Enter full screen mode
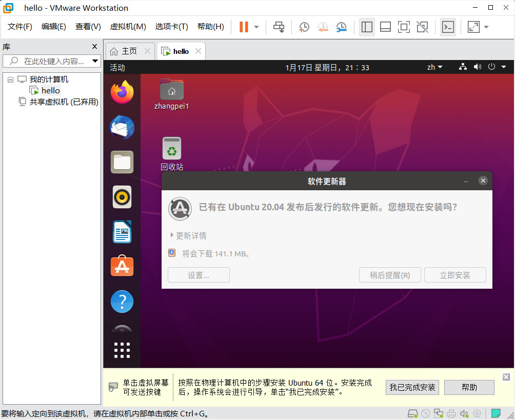Viewport: 515px width, 420px height. 404,27
